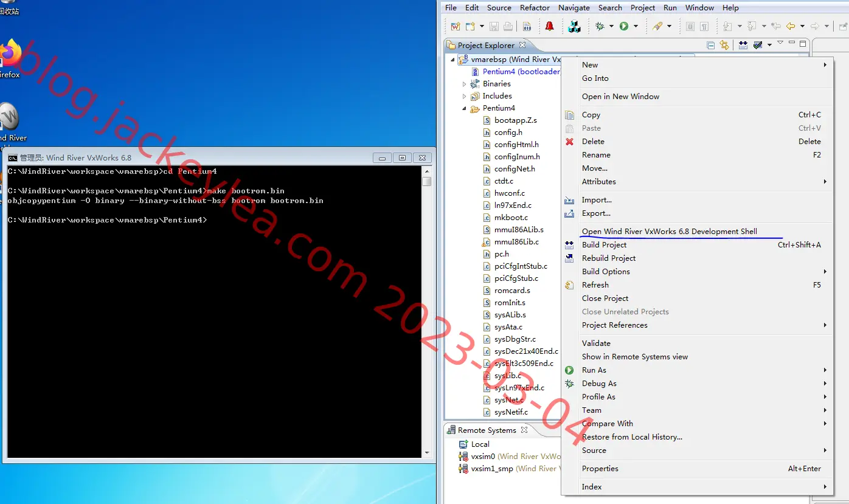This screenshot has height=504, width=849.
Task: Expand the Includes tree node
Action: 464,96
